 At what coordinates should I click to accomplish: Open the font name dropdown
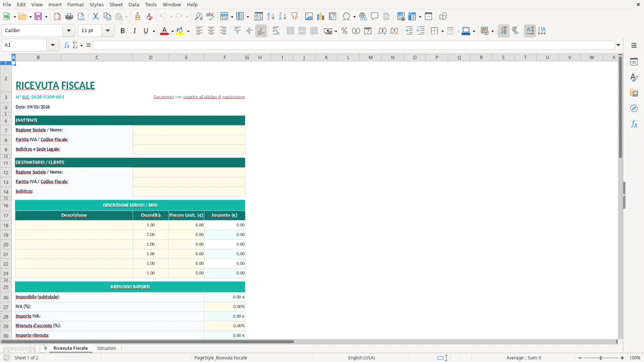point(69,31)
